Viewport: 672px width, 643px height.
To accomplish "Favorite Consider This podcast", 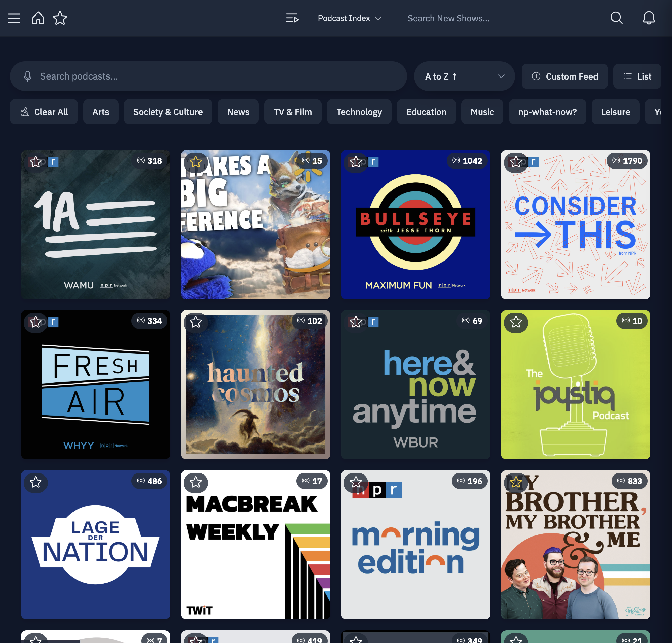I will (516, 162).
